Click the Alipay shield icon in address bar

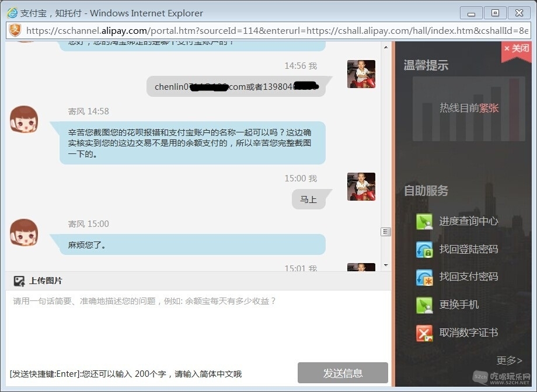15,30
